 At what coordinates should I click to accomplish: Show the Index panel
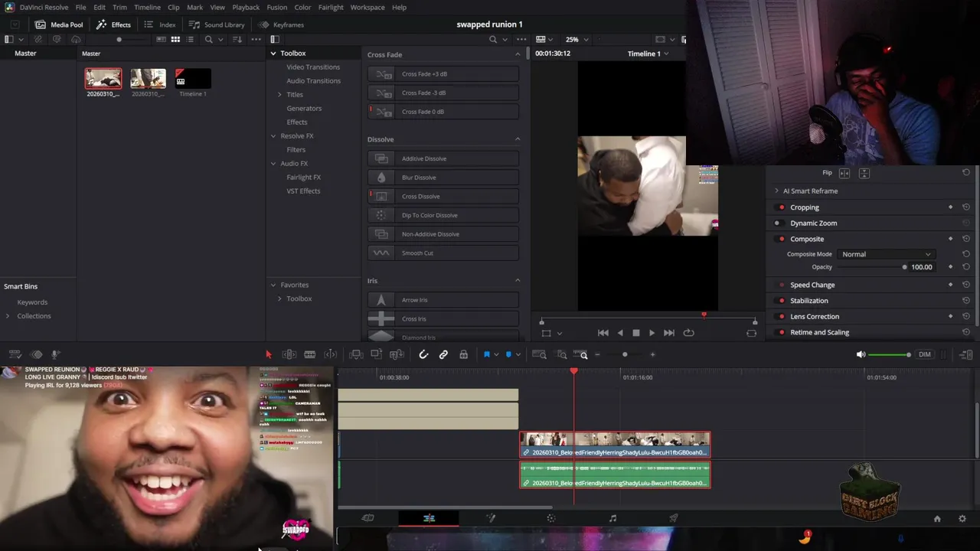pos(161,24)
